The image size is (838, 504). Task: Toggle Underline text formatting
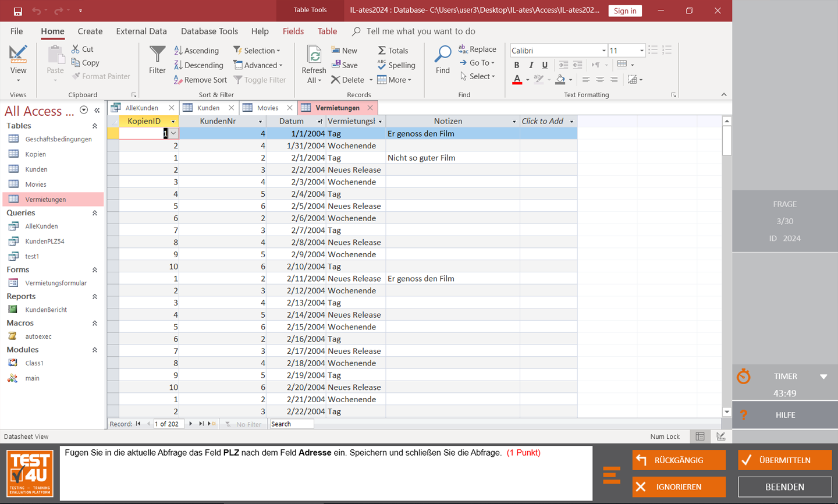point(545,65)
